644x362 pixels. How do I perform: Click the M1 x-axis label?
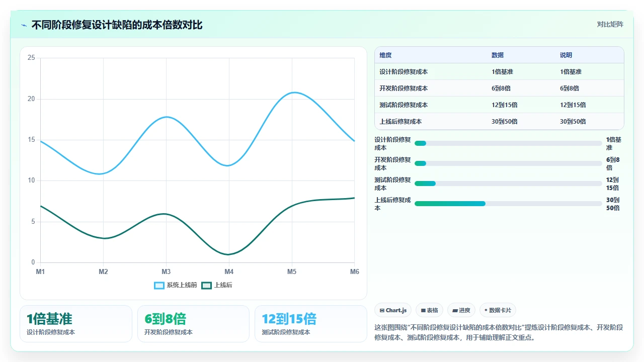click(40, 271)
